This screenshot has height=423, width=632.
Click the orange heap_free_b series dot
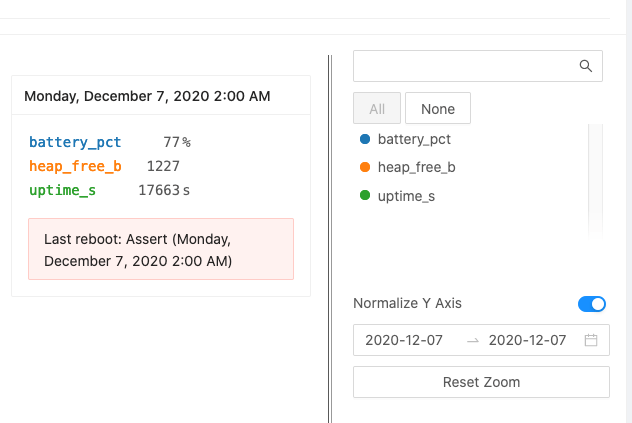click(365, 167)
